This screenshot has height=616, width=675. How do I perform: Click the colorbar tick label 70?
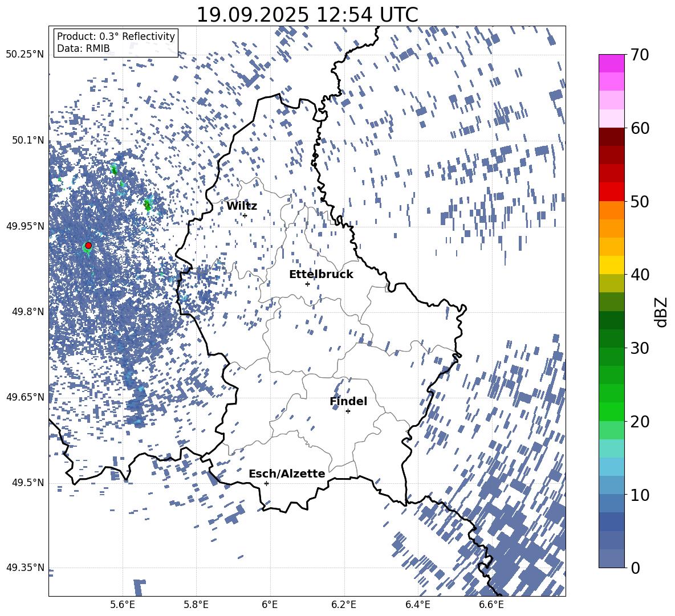click(639, 55)
